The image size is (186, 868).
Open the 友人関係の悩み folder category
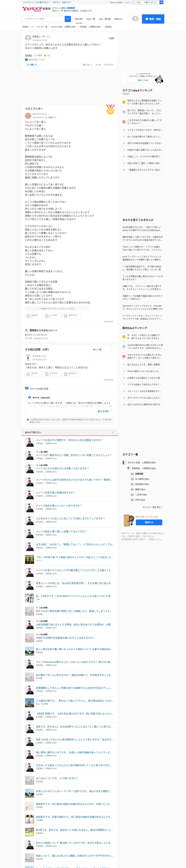(140, 479)
